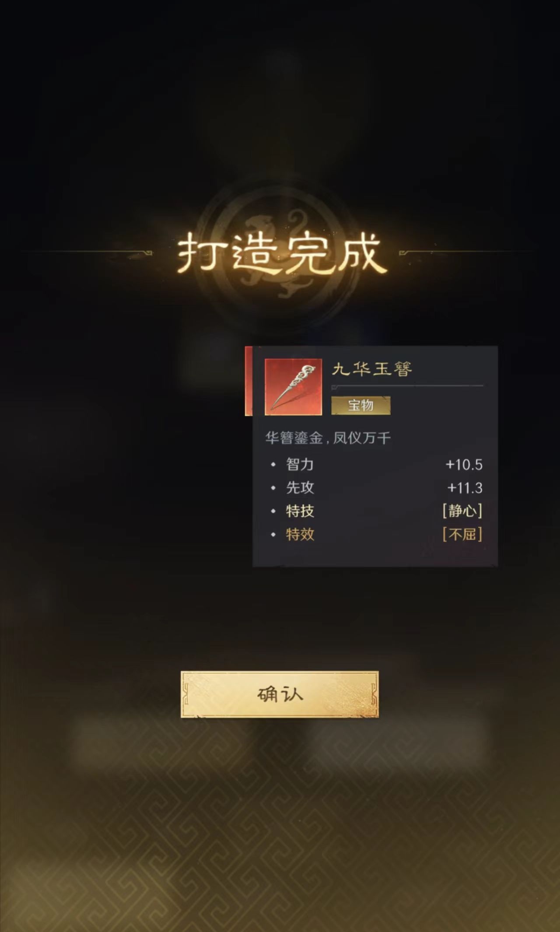Select the 智力 attribute label
This screenshot has width=560, height=932.
300,464
